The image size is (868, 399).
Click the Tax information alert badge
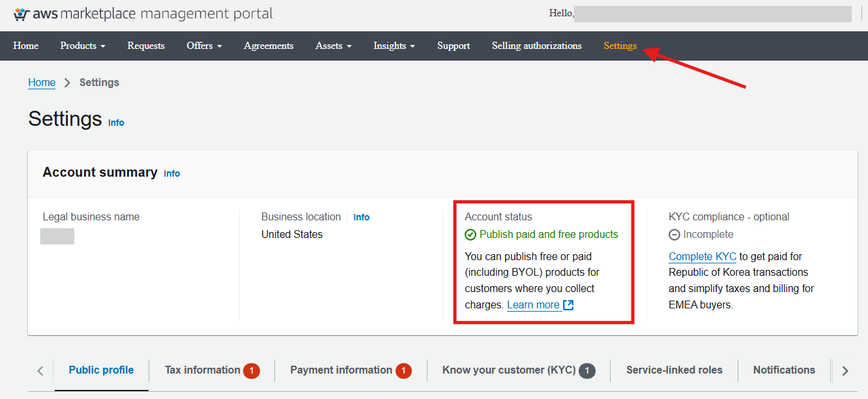tap(252, 370)
